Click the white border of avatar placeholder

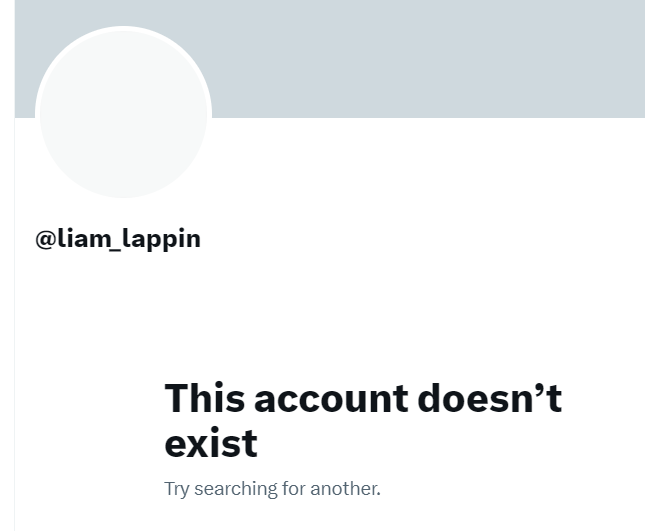123,28
